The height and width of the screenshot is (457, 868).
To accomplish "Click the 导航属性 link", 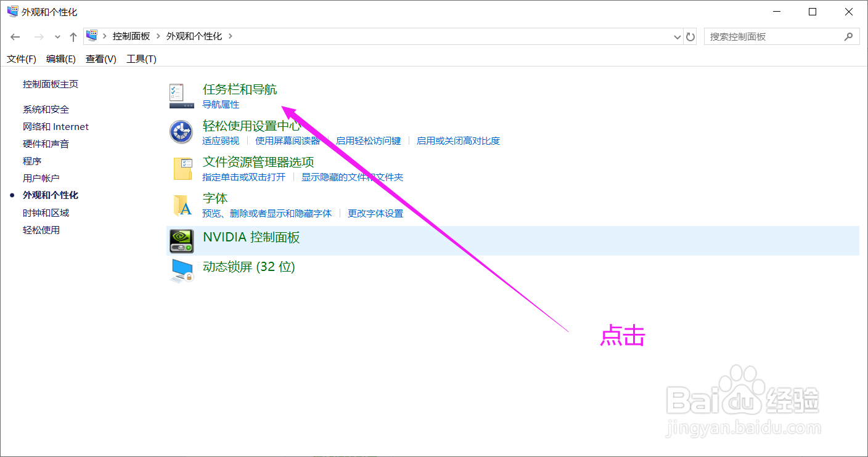I will click(x=221, y=105).
